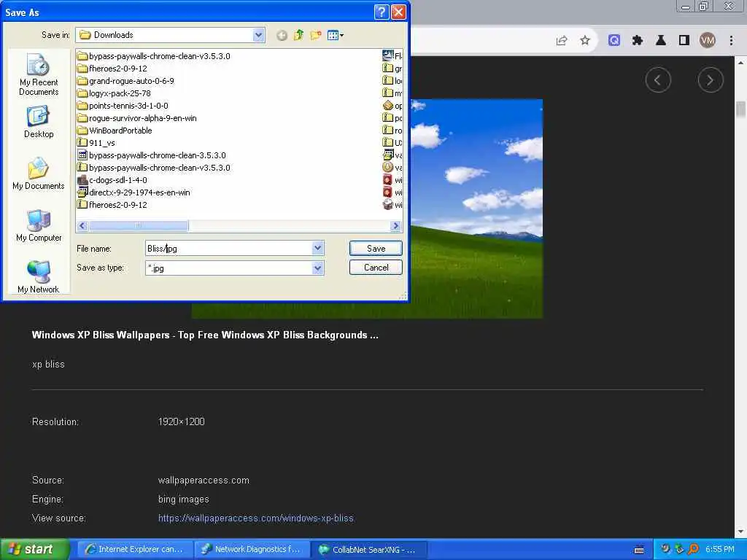Screen dimensions: 747x560
Task: Switch to Network Diagnostics taskbar item
Action: 252,550
